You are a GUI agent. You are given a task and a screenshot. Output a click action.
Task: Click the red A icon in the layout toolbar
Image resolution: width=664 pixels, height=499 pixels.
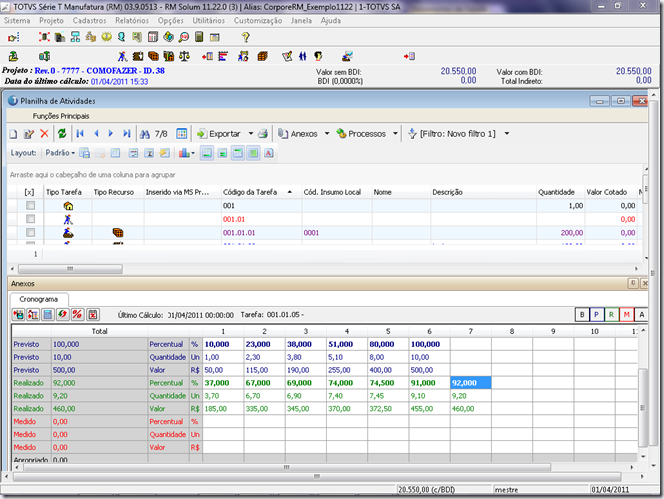click(x=268, y=153)
